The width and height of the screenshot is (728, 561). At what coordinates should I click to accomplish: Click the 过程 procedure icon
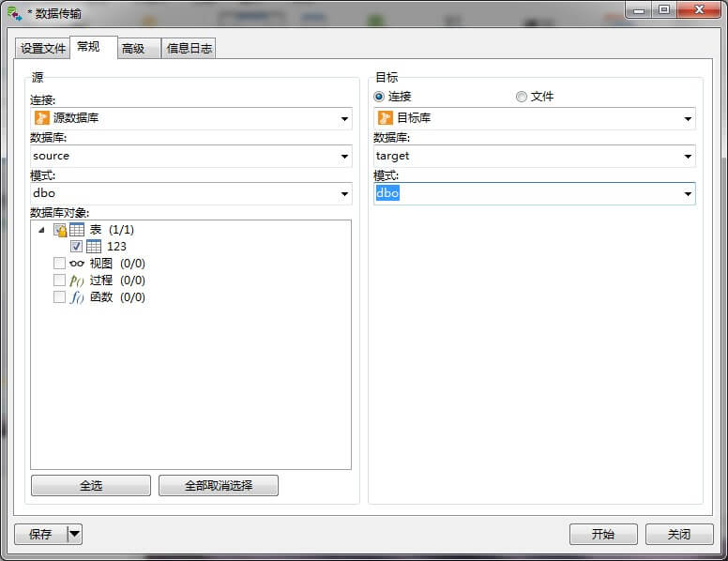[77, 280]
